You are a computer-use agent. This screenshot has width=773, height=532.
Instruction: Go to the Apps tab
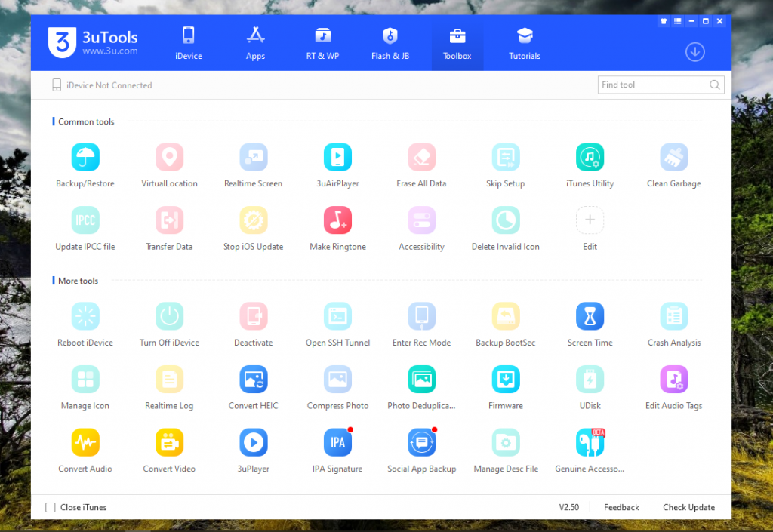click(x=255, y=43)
